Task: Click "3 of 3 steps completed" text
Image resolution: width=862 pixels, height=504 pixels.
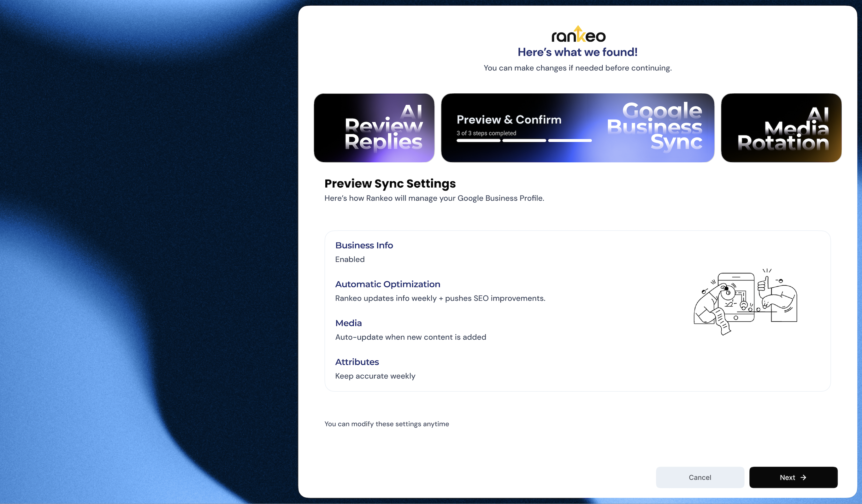Action: pos(486,133)
